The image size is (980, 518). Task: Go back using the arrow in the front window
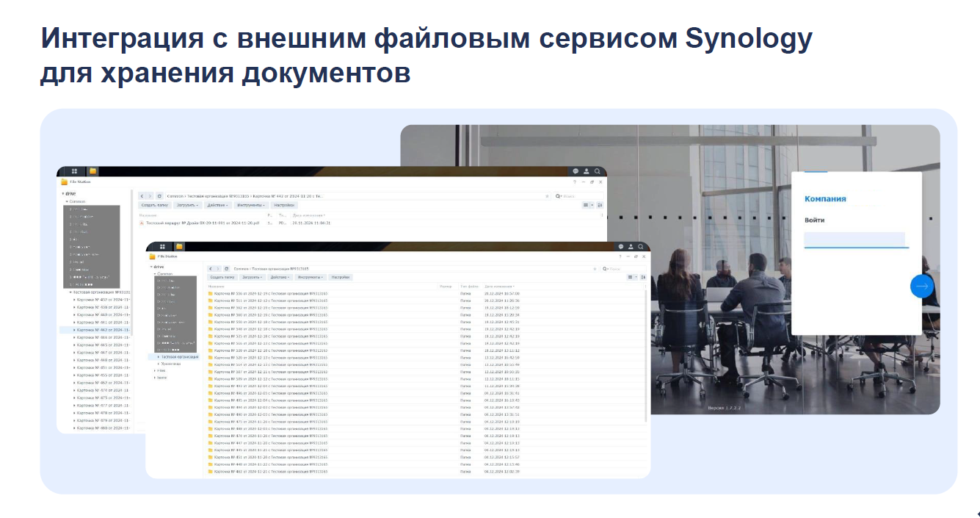pos(210,269)
